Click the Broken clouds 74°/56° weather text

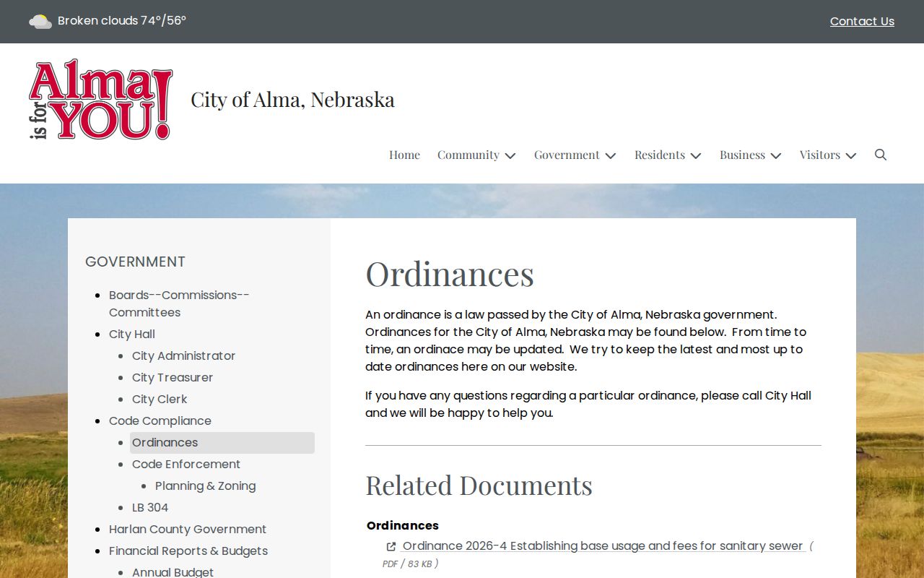(122, 20)
